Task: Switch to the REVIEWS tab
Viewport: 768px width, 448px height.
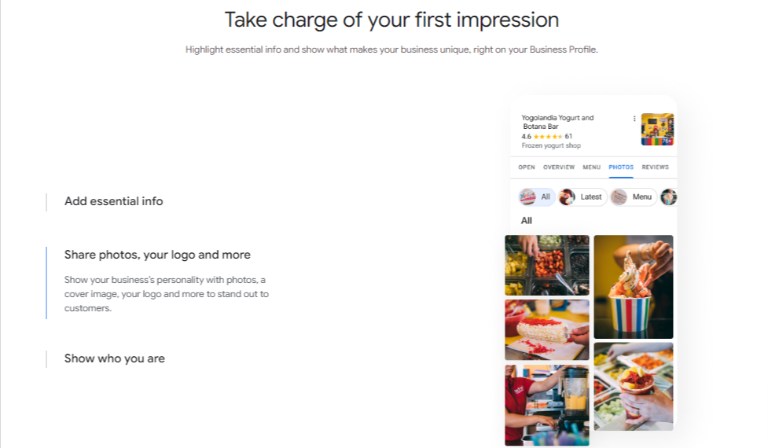Action: tap(655, 167)
